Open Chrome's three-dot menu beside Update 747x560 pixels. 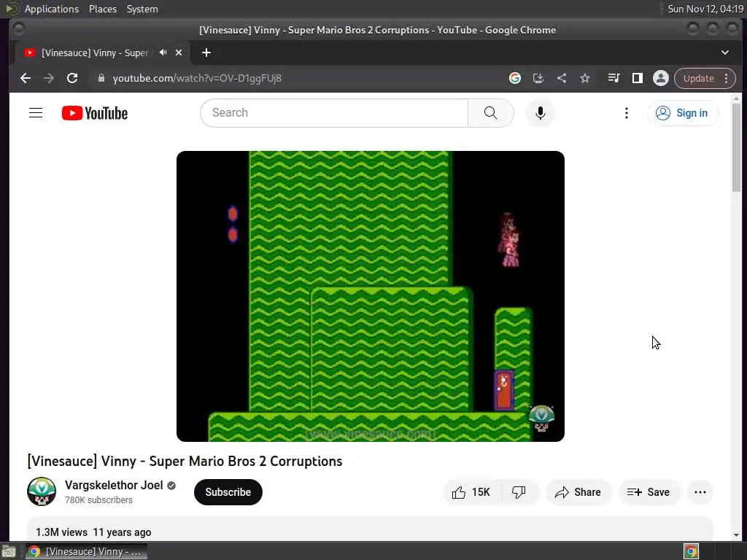pos(726,78)
